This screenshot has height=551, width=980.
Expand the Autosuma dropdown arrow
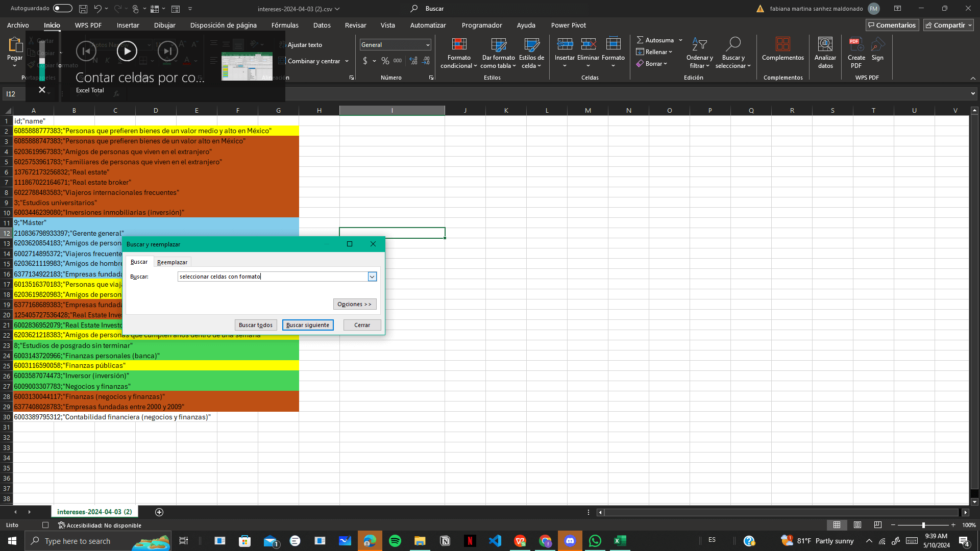[680, 40]
